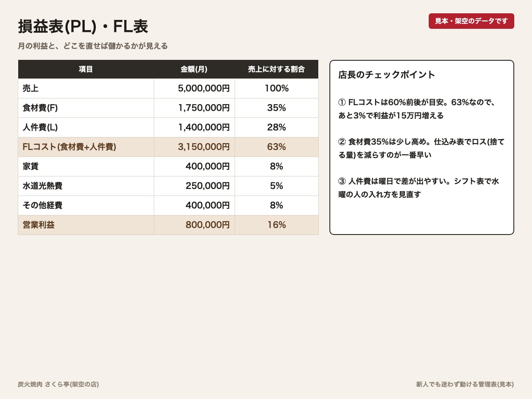Click the red 見本・架空のデータです badge

(x=471, y=21)
